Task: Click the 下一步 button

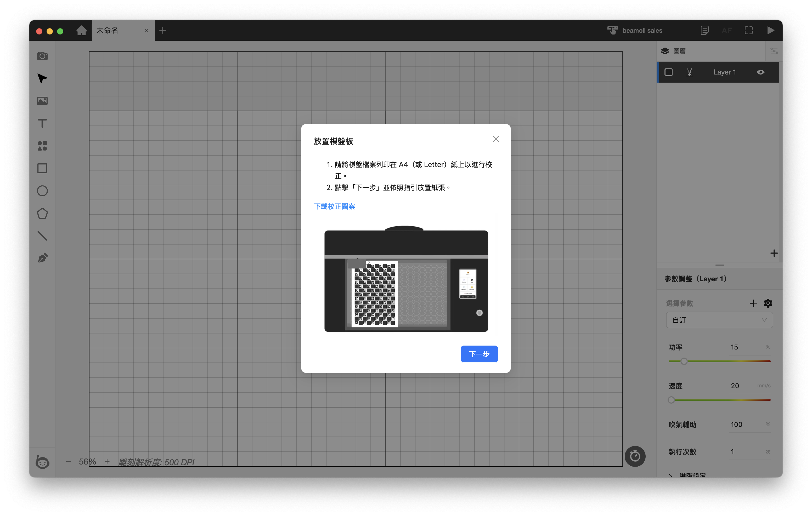Action: (x=479, y=354)
